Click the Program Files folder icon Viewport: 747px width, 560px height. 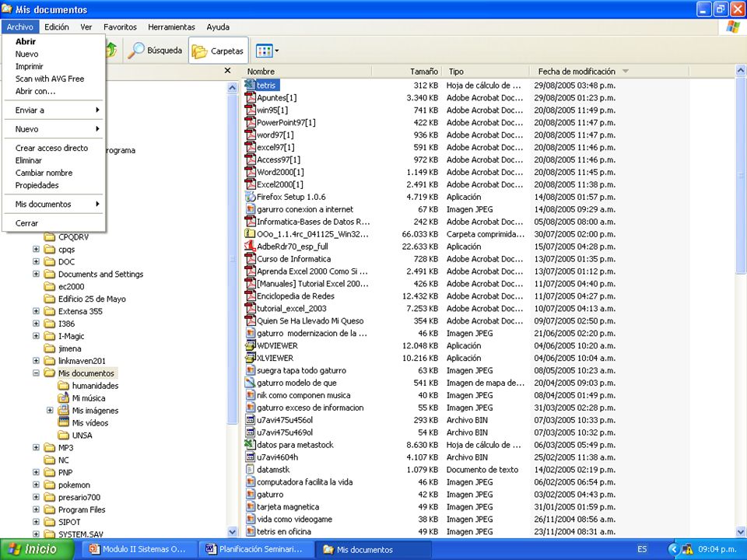point(50,509)
